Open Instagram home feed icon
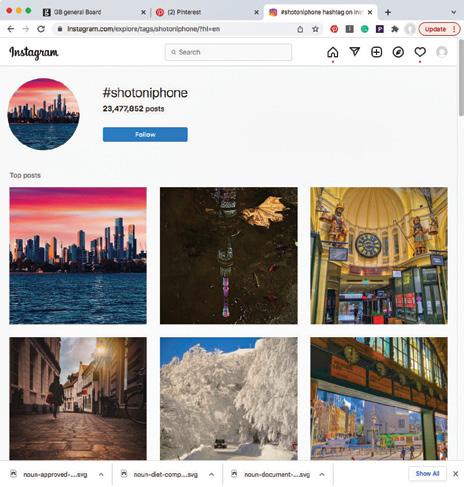This screenshot has width=464, height=487. [333, 52]
